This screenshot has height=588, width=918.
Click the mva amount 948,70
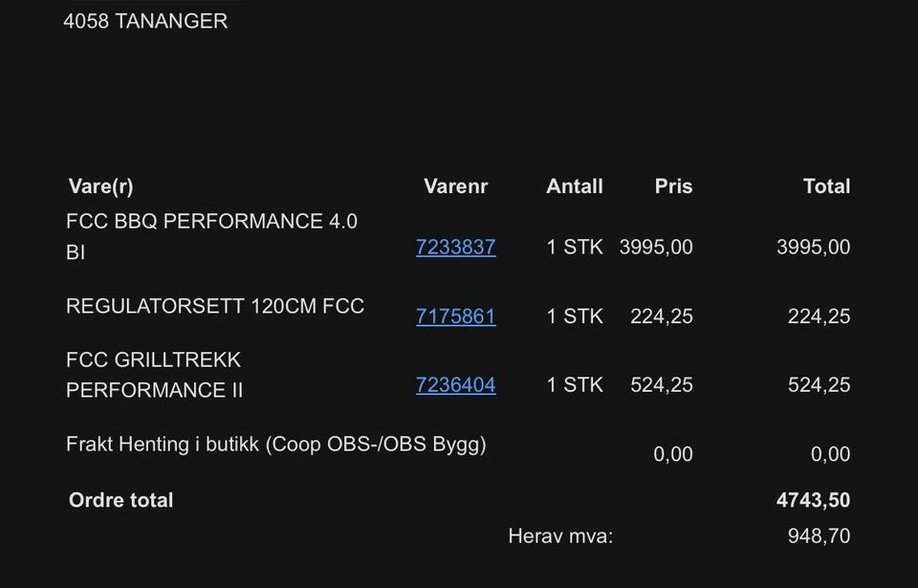pos(819,535)
